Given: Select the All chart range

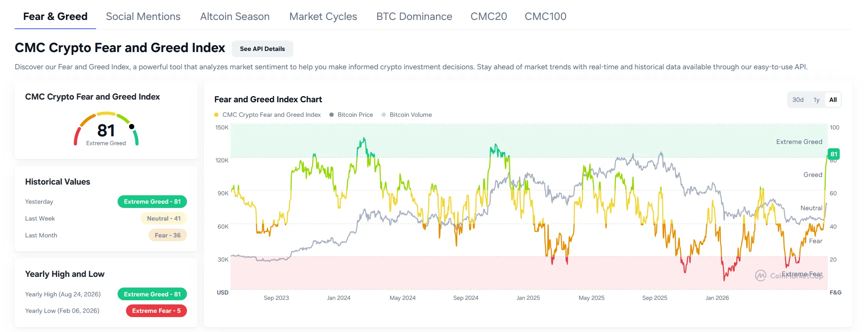Looking at the screenshot, I should pos(833,100).
